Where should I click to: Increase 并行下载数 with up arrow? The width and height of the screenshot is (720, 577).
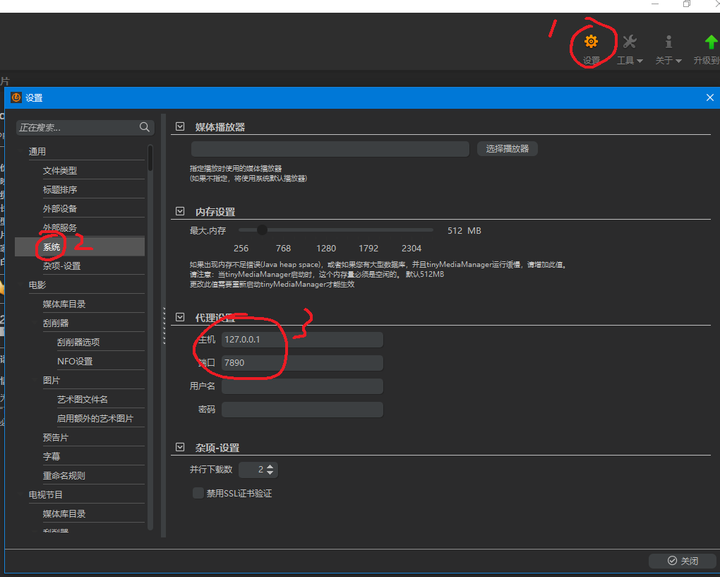click(270, 466)
